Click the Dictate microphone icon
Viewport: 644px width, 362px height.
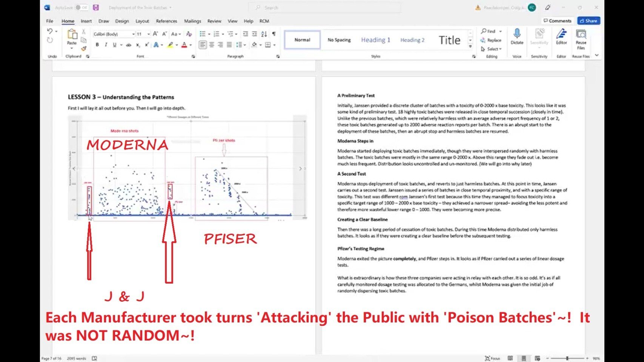517,34
